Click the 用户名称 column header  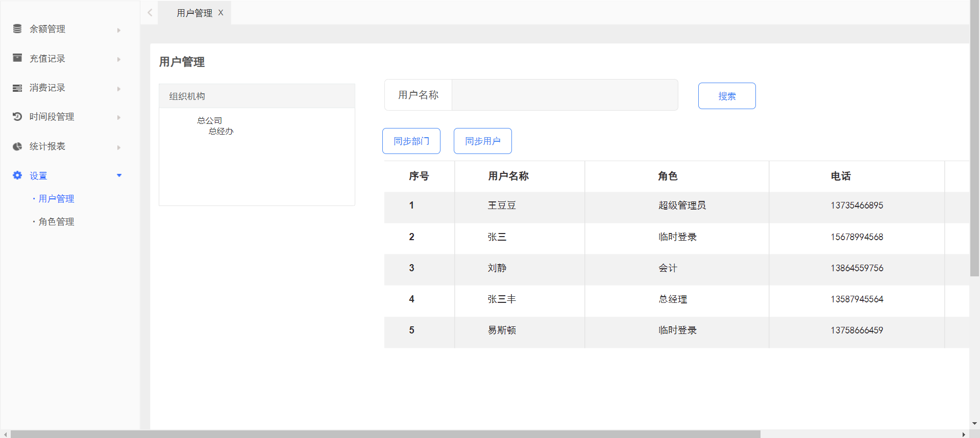[x=508, y=176]
